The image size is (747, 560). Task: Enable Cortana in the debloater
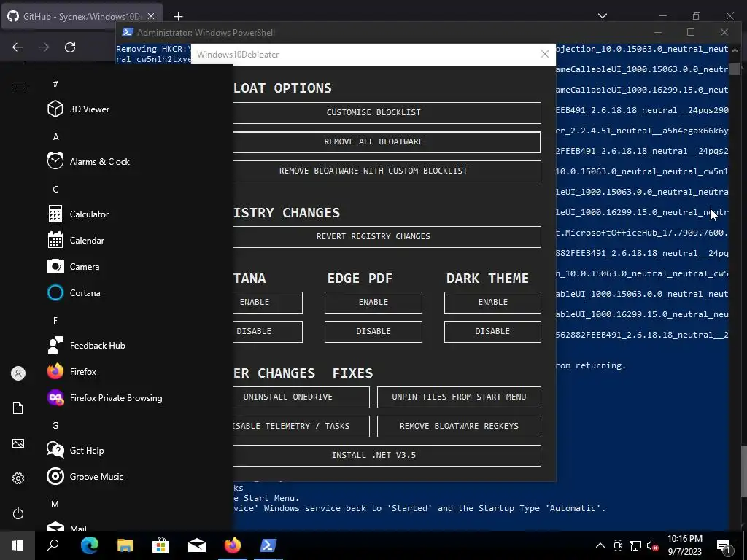(268, 303)
